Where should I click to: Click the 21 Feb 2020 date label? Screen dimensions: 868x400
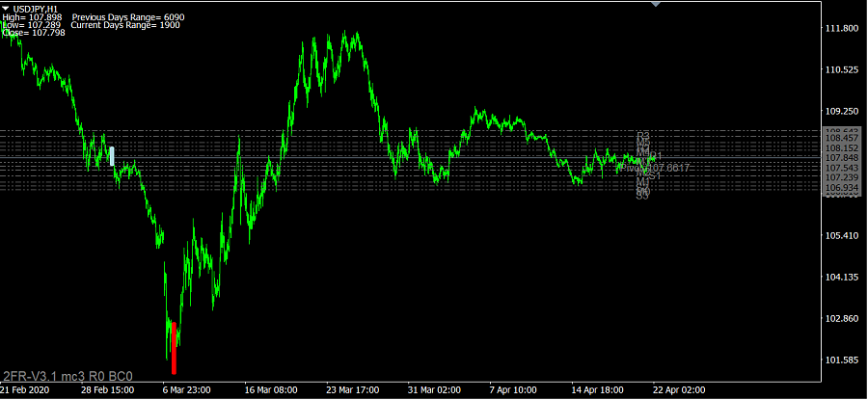point(26,391)
